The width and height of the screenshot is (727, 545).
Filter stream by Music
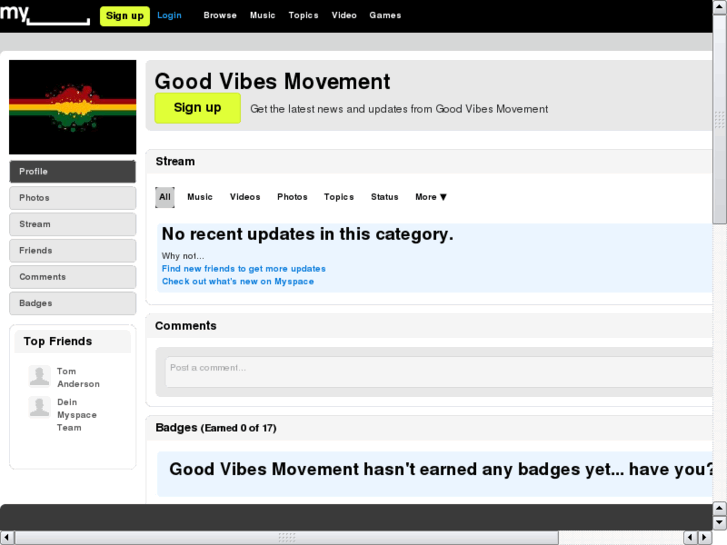pyautogui.click(x=200, y=197)
